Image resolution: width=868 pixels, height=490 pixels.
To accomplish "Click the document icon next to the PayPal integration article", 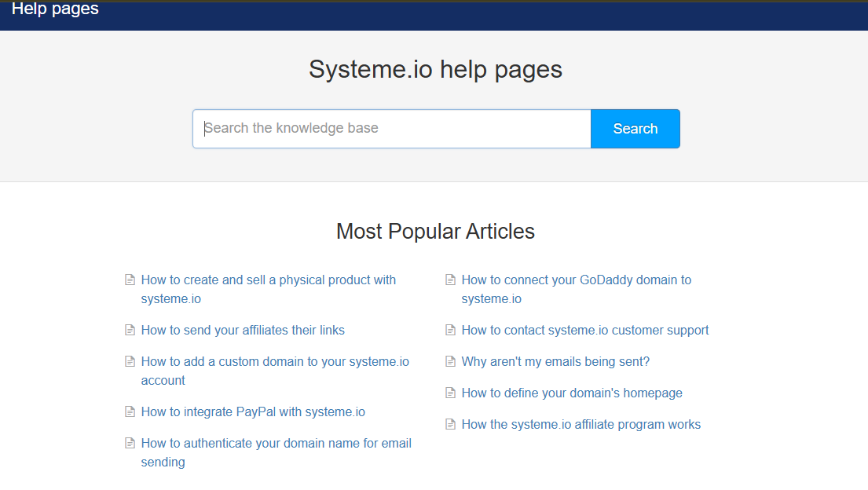I will coord(130,411).
